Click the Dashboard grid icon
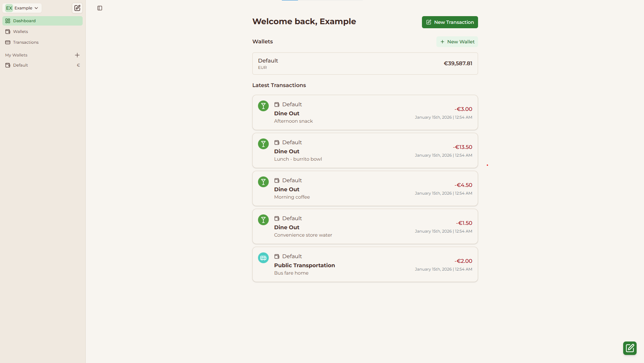Image resolution: width=644 pixels, height=363 pixels. pyautogui.click(x=8, y=21)
